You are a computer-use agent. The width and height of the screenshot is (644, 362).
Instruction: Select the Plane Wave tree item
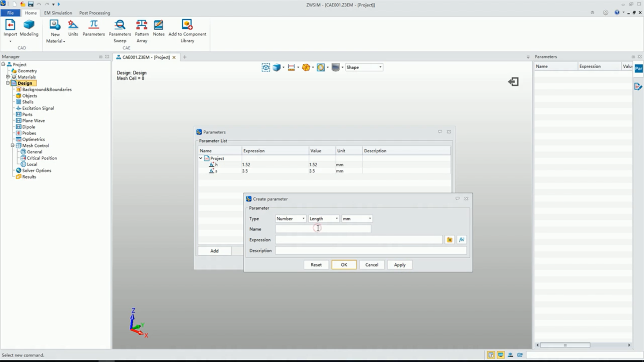click(33, 121)
